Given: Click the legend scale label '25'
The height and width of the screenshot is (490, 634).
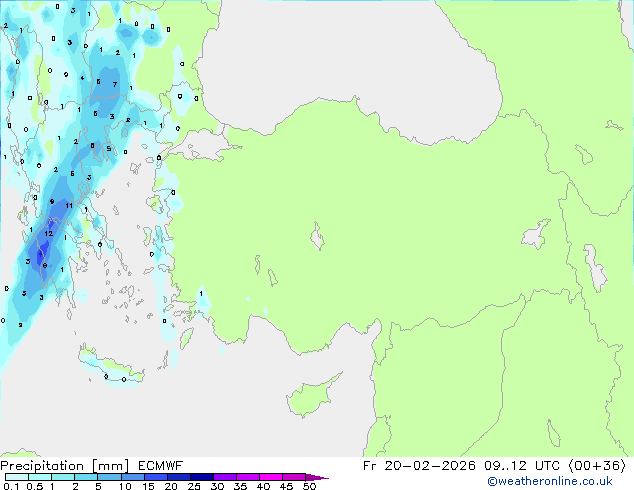Looking at the screenshot, I should [194, 486].
